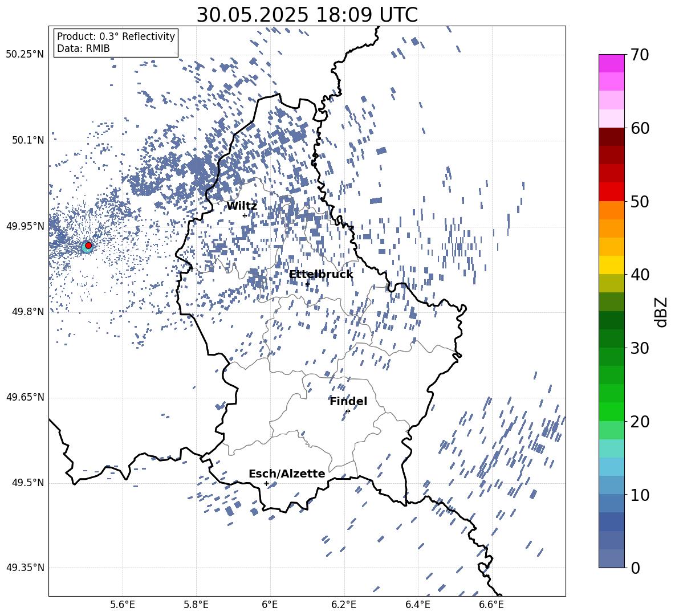The height and width of the screenshot is (616, 675).
Task: Click the title 30.05.2025 18:09 UTC
Action: (307, 15)
